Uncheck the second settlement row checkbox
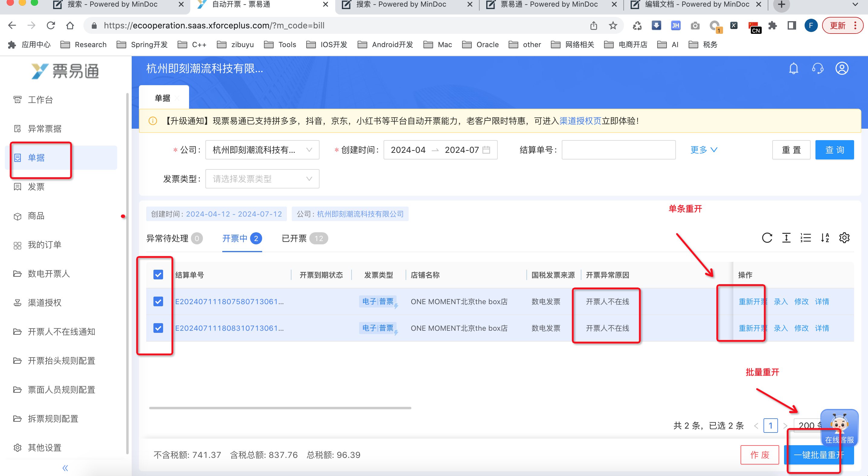Viewport: 868px width, 476px height. pyautogui.click(x=158, y=328)
